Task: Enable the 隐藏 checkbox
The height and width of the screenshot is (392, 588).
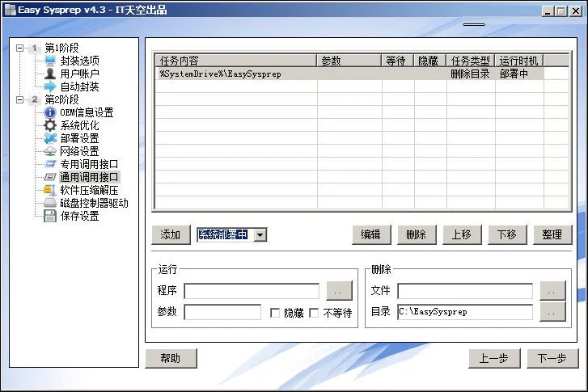Action: [275, 313]
